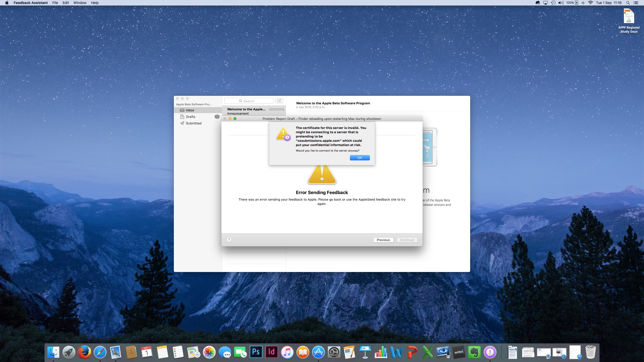Open AfPP Regional Study Days PDF on desktop
644x362 pixels.
tap(629, 21)
